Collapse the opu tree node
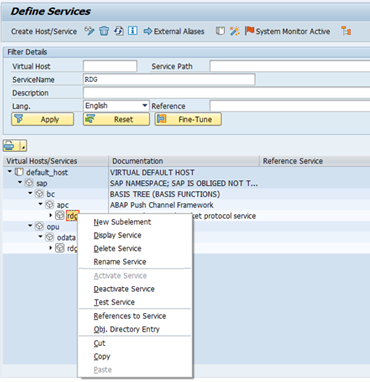Screen dimensions: 370x382 (x=30, y=226)
